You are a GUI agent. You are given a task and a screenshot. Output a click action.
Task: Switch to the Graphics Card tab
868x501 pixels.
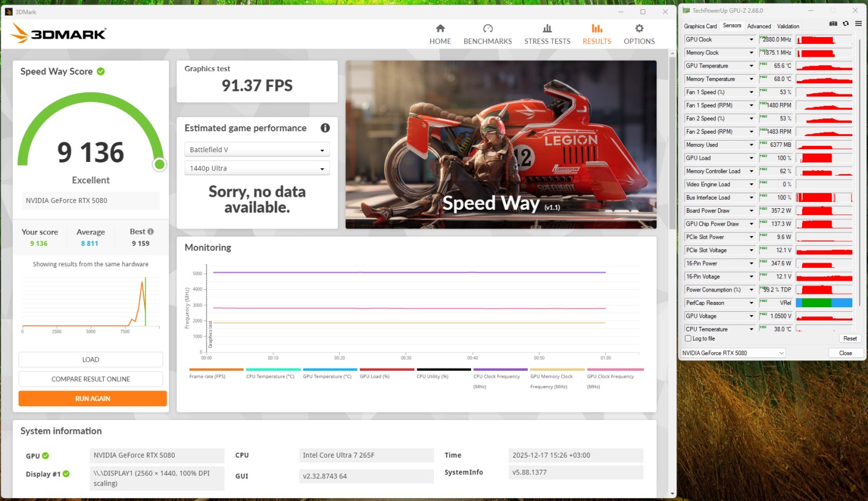pyautogui.click(x=700, y=26)
